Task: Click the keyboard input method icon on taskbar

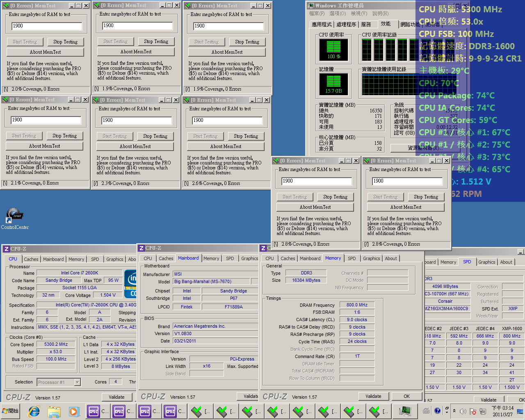Action: click(427, 411)
